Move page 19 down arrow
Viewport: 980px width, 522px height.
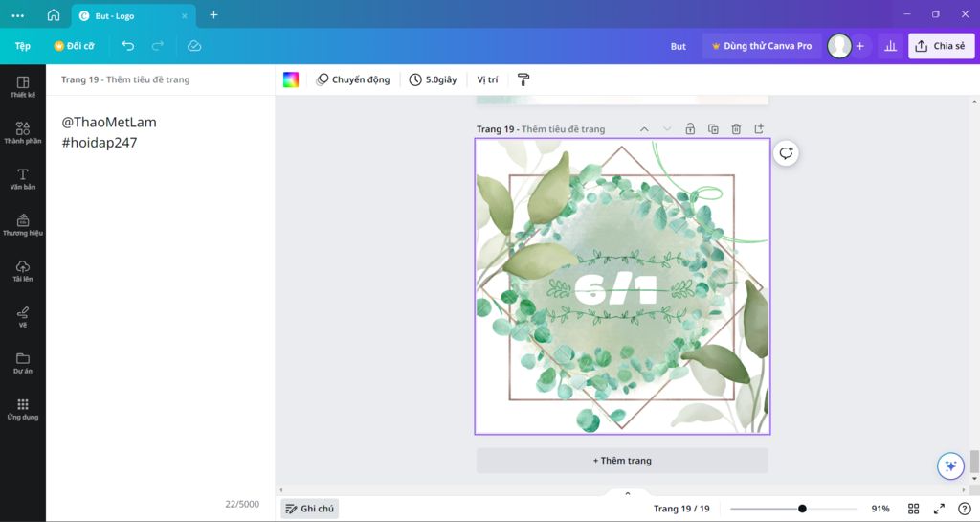667,129
